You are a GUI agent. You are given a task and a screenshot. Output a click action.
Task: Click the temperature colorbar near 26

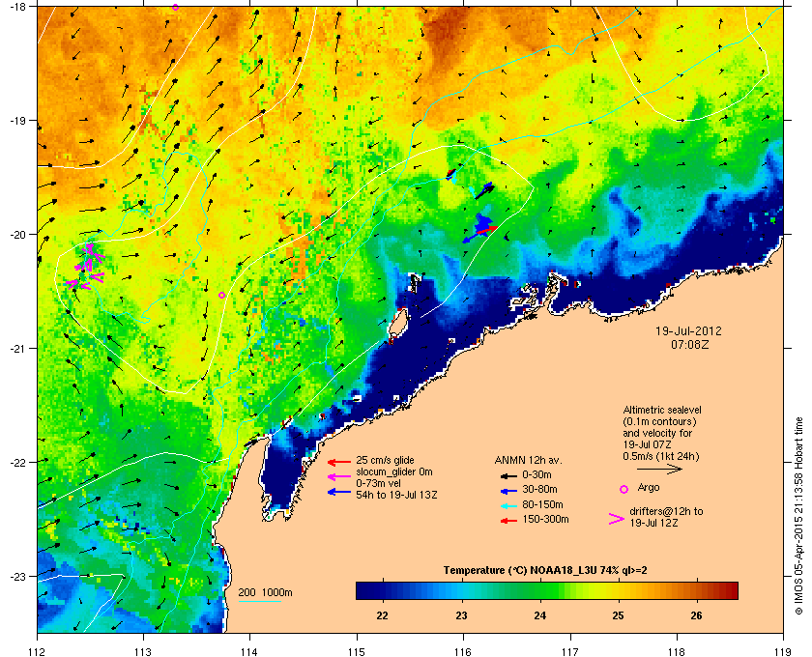[x=698, y=590]
